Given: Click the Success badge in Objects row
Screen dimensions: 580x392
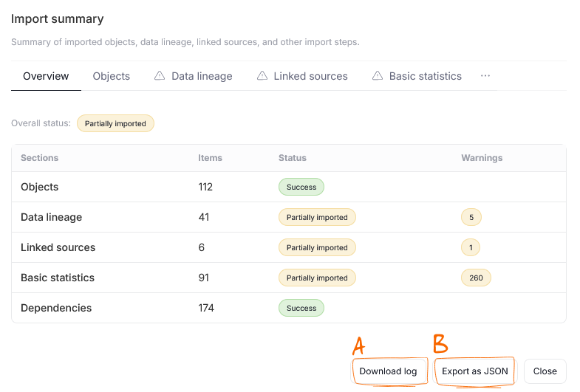Looking at the screenshot, I should point(301,187).
